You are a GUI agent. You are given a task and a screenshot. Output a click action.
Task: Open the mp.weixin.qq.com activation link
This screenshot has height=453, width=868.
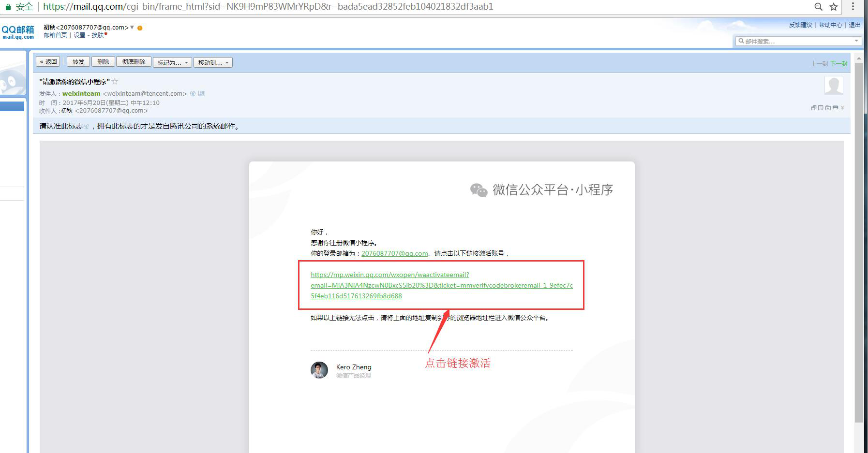coord(442,285)
